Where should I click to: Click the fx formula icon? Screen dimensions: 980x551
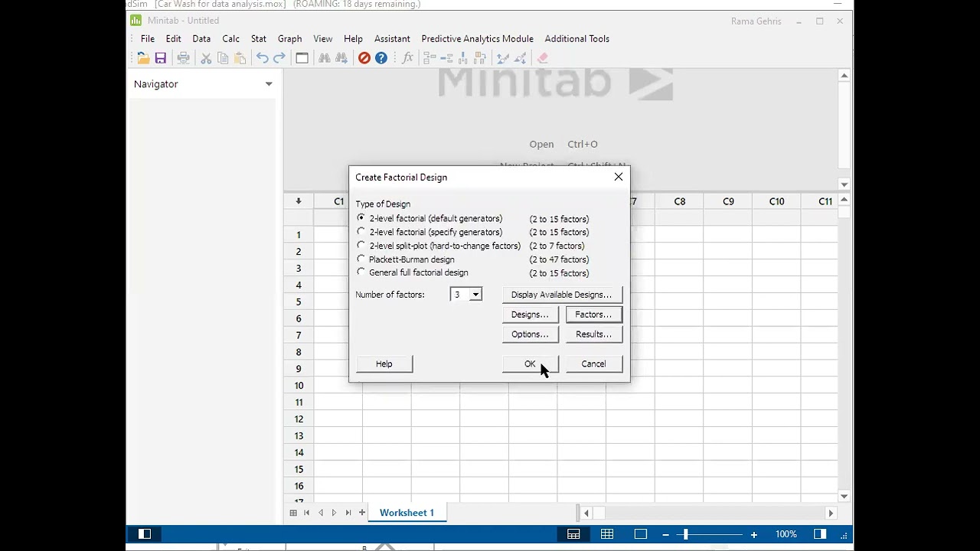point(407,58)
